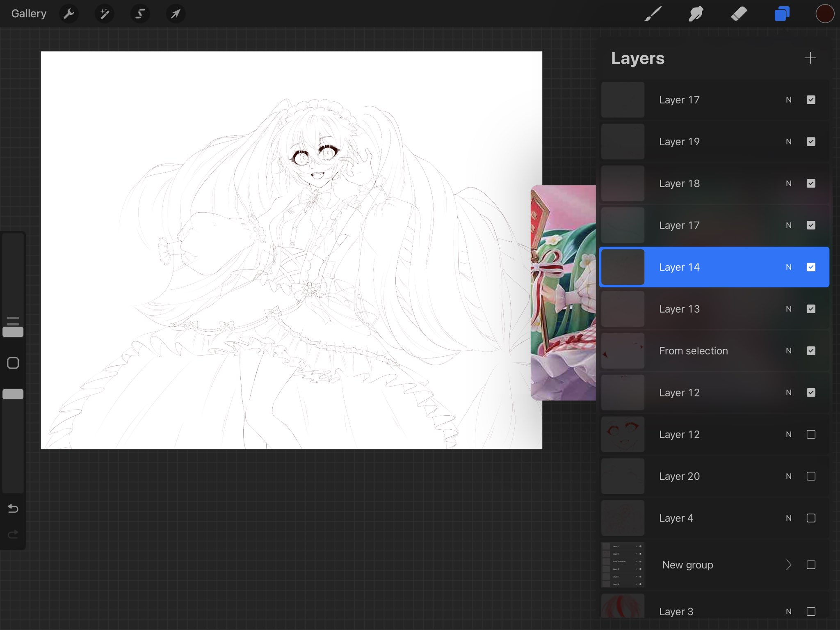Select the Smudge tool

coord(696,14)
